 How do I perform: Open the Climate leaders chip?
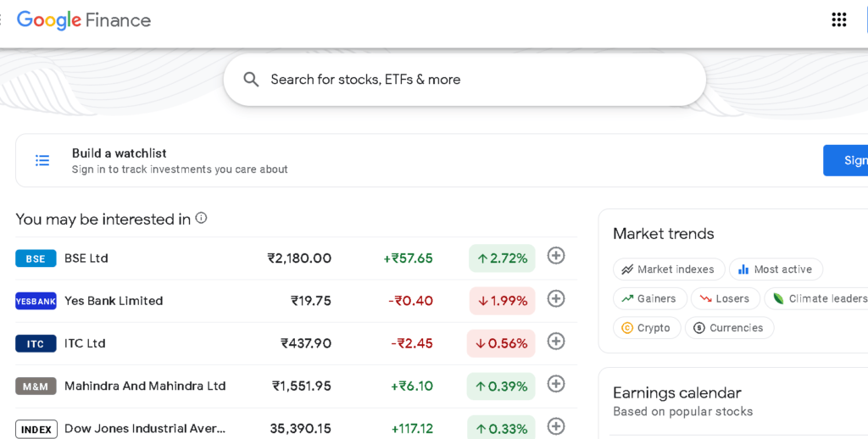pyautogui.click(x=817, y=299)
